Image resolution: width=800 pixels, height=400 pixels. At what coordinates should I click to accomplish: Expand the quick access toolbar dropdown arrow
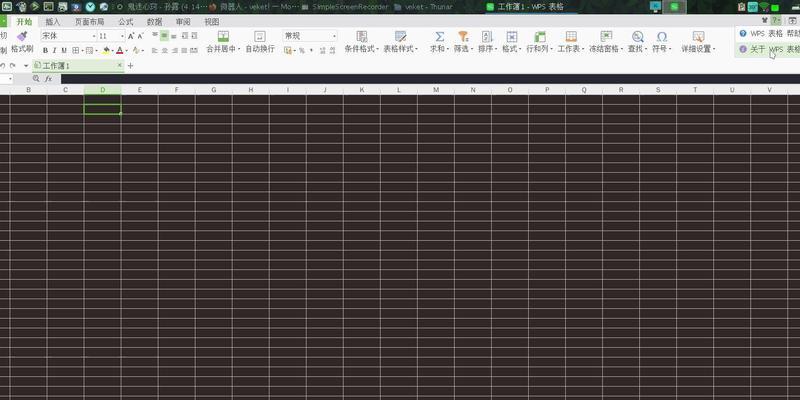tap(26, 66)
